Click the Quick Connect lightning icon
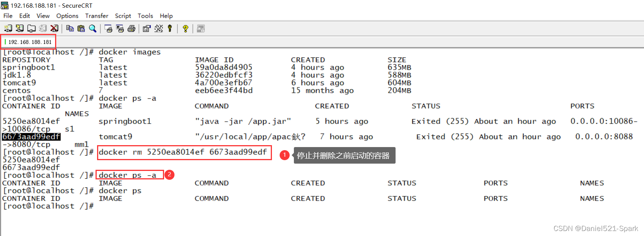This screenshot has width=644, height=236. [20, 28]
